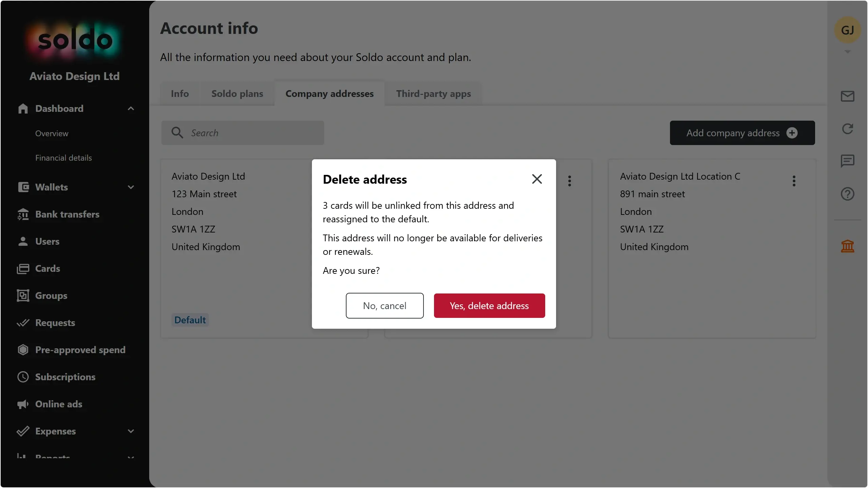
Task: Expand the arrow below GJ avatar
Action: 847,52
